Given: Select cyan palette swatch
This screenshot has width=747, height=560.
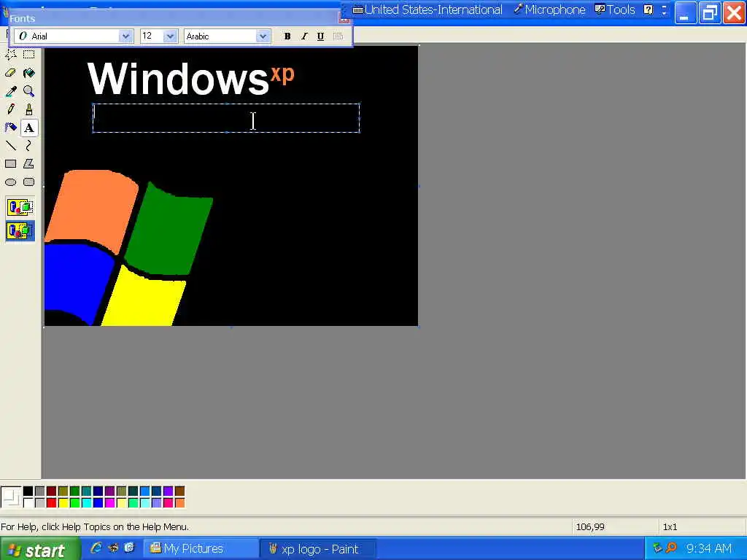Looking at the screenshot, I should click(x=86, y=502).
